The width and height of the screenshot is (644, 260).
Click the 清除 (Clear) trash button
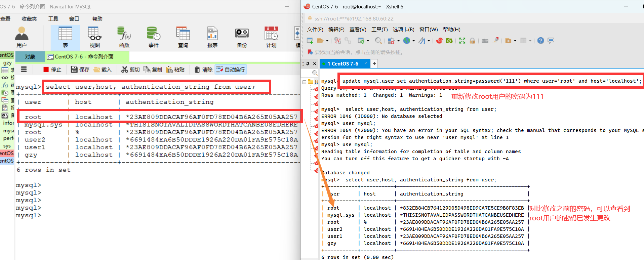click(x=203, y=70)
